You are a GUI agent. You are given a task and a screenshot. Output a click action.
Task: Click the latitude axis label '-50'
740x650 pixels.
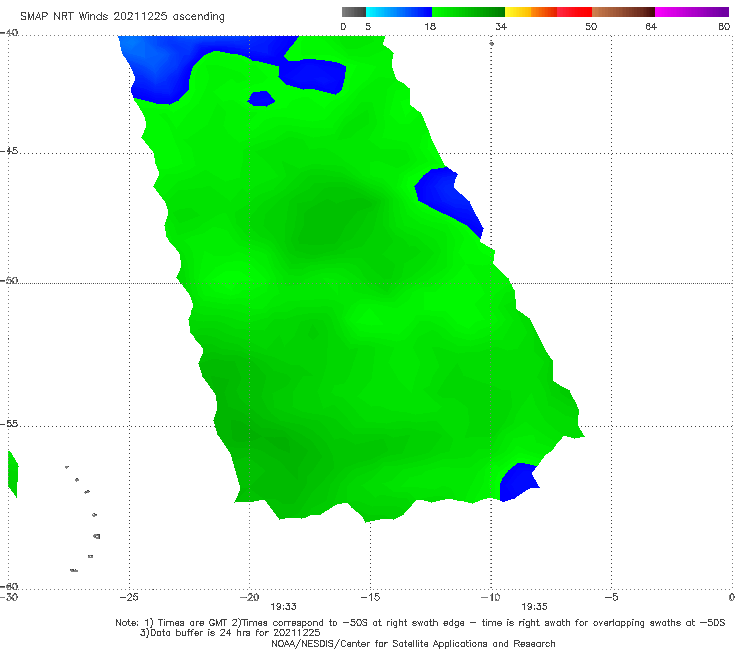[x=9, y=281]
